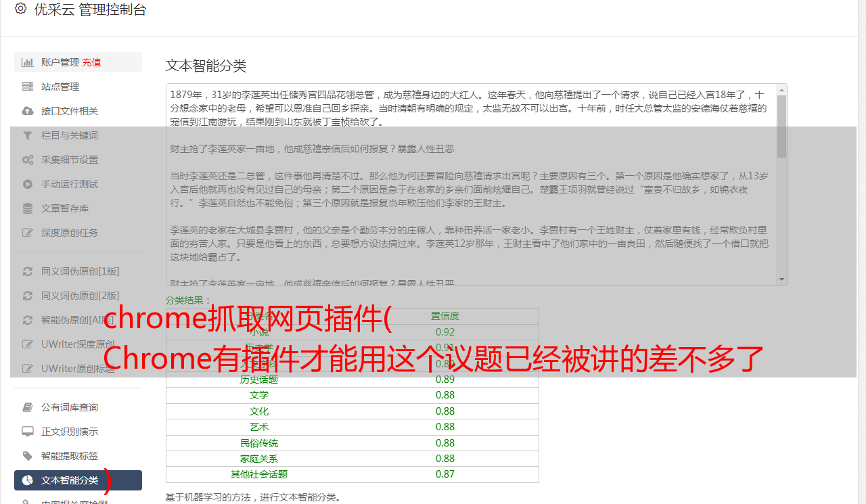The image size is (866, 504).
Task: Click the 艺术 category cell
Action: point(259,427)
